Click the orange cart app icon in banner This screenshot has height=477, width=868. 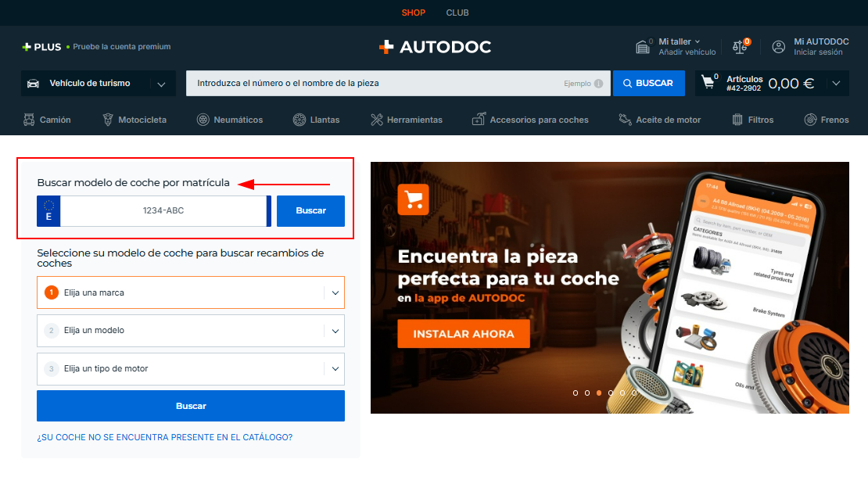[x=413, y=199]
